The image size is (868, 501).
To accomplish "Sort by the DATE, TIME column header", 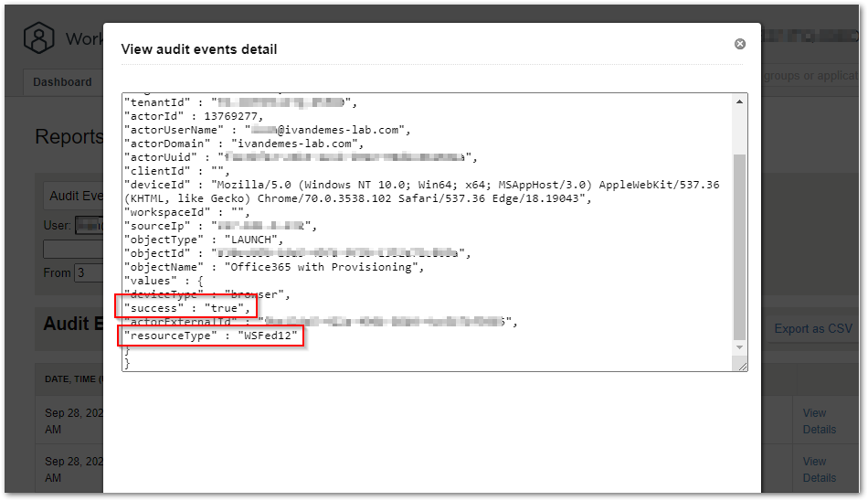I will pos(74,379).
